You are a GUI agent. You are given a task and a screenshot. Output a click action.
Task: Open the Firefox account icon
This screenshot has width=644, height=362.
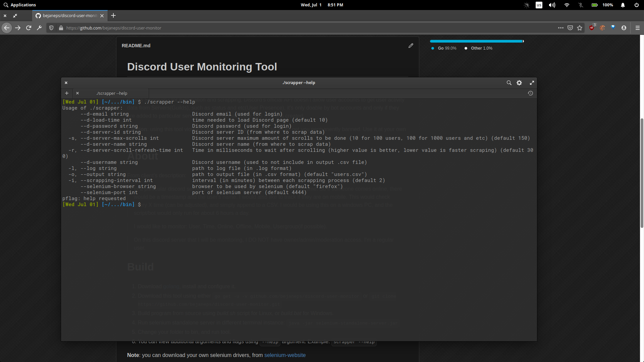pos(624,28)
